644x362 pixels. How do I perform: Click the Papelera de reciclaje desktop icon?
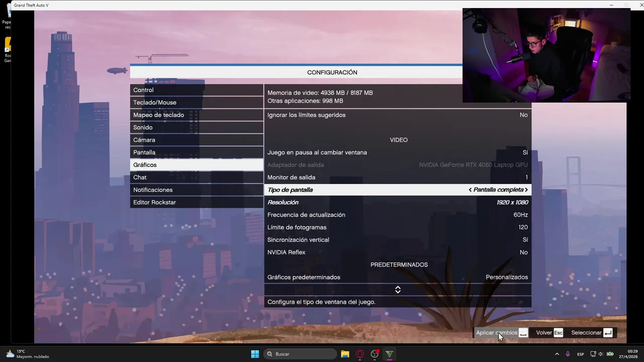coord(7,16)
